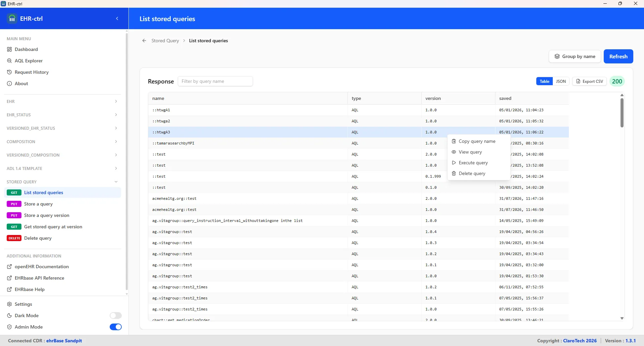
Task: Open Dashboard from the main menu
Action: 26,49
